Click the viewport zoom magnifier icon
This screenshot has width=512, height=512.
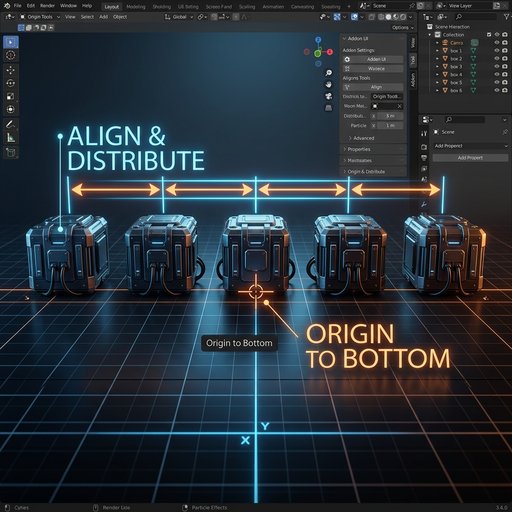pos(328,73)
